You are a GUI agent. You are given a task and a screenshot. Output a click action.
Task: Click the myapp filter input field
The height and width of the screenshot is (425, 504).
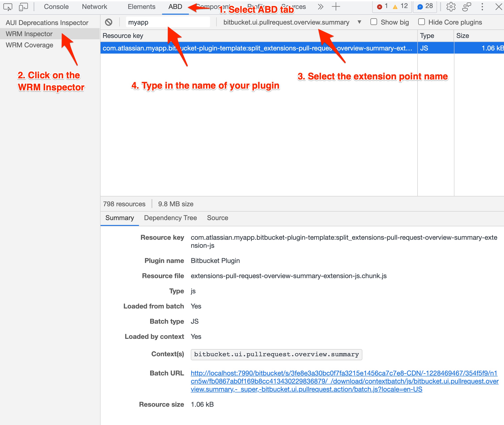(168, 22)
